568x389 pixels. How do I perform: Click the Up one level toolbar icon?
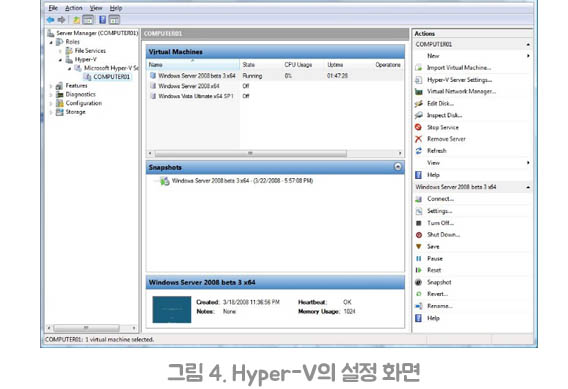pyautogui.click(x=76, y=20)
